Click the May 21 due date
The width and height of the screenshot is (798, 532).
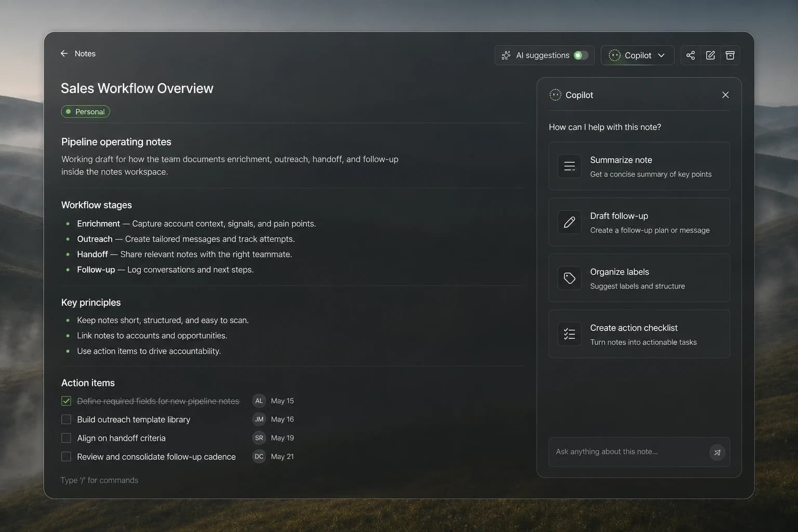click(282, 457)
